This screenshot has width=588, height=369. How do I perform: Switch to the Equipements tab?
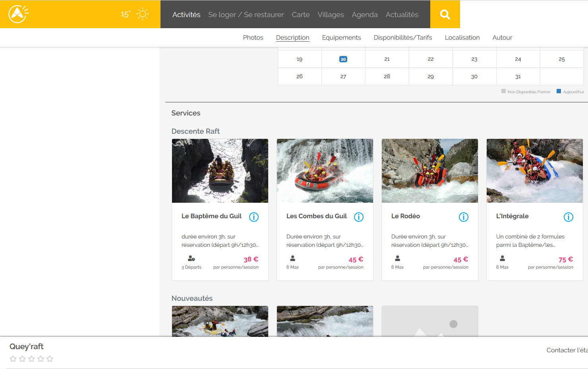point(341,37)
